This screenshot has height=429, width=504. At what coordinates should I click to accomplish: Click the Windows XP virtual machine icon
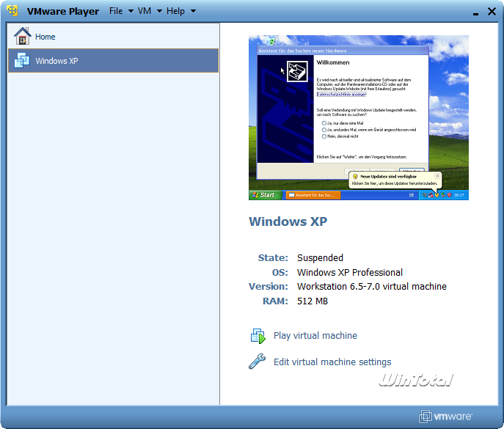pyautogui.click(x=22, y=60)
